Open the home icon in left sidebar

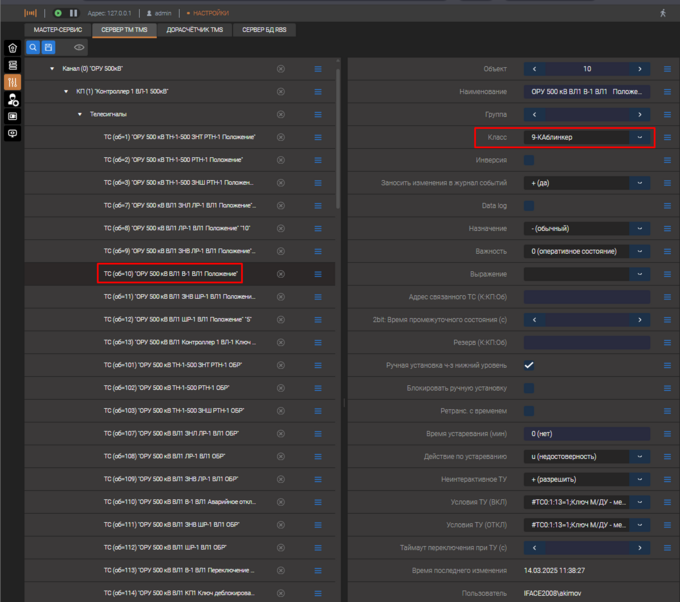[12, 47]
